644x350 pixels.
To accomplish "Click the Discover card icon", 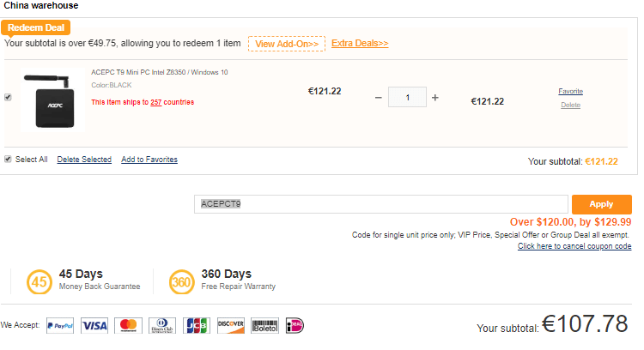I will coord(231,326).
